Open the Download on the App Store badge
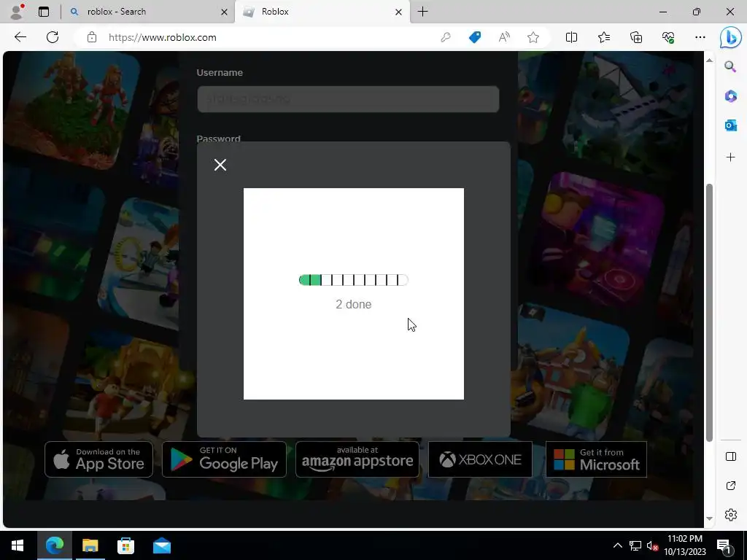The image size is (747, 560). coord(98,459)
